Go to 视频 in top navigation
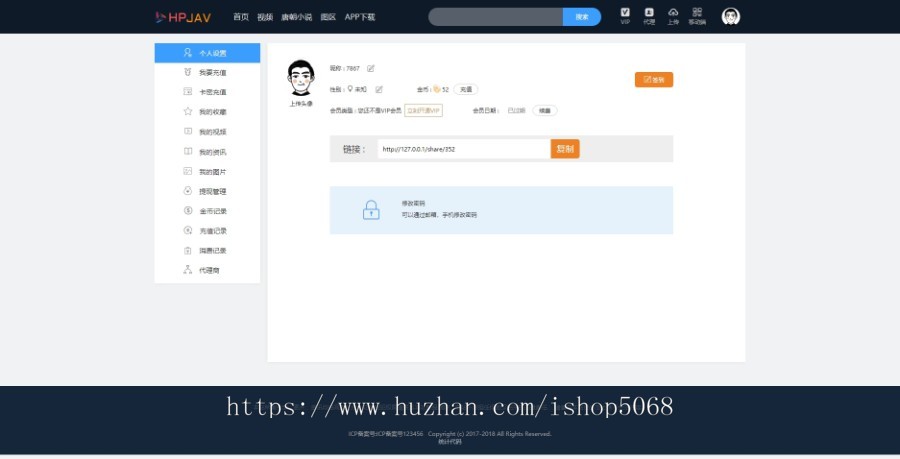 click(265, 17)
